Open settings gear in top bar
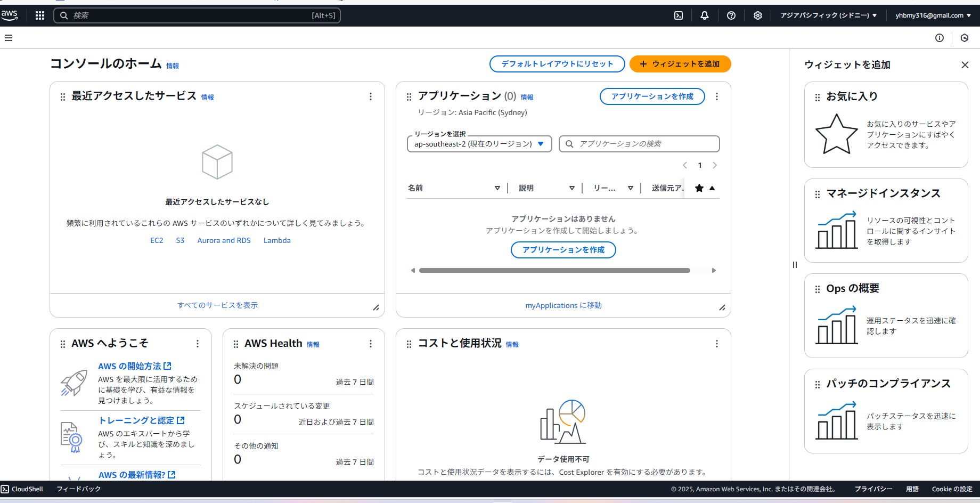The height and width of the screenshot is (503, 980). [758, 15]
